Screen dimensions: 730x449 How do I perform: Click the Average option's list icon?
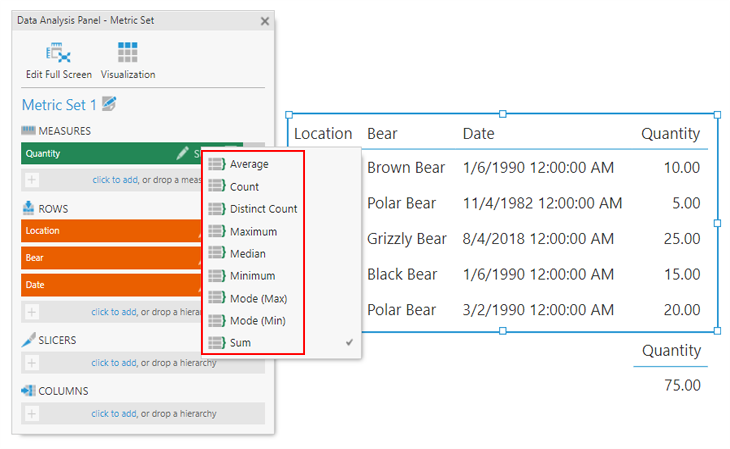[217, 164]
